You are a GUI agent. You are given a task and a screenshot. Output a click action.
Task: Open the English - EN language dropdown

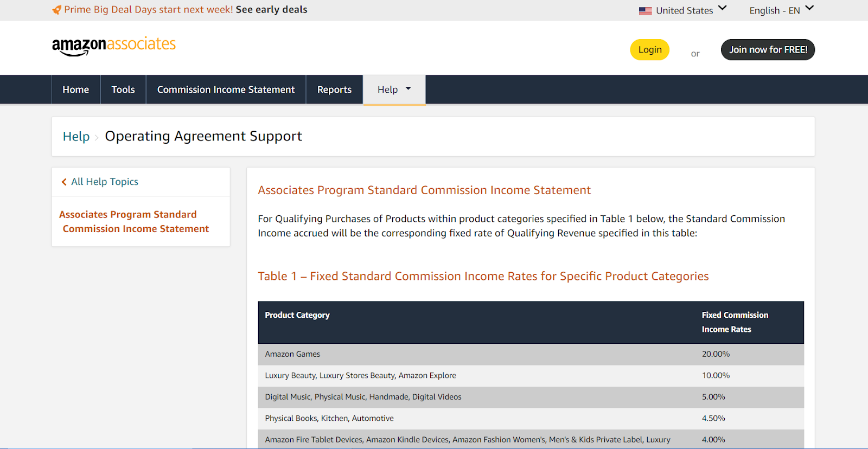781,10
